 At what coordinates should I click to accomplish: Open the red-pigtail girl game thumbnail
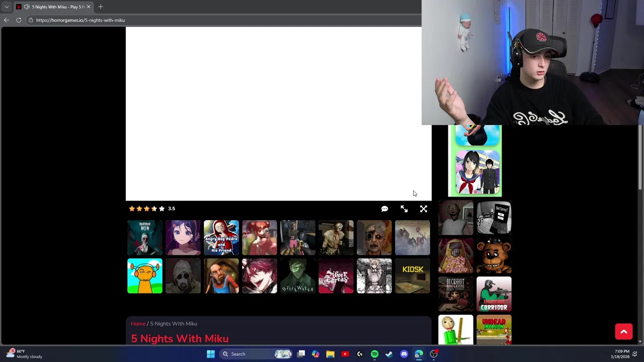tap(260, 238)
